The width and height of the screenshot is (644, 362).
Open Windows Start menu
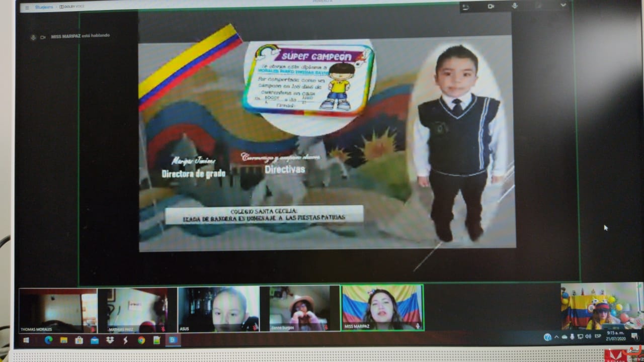(x=26, y=340)
